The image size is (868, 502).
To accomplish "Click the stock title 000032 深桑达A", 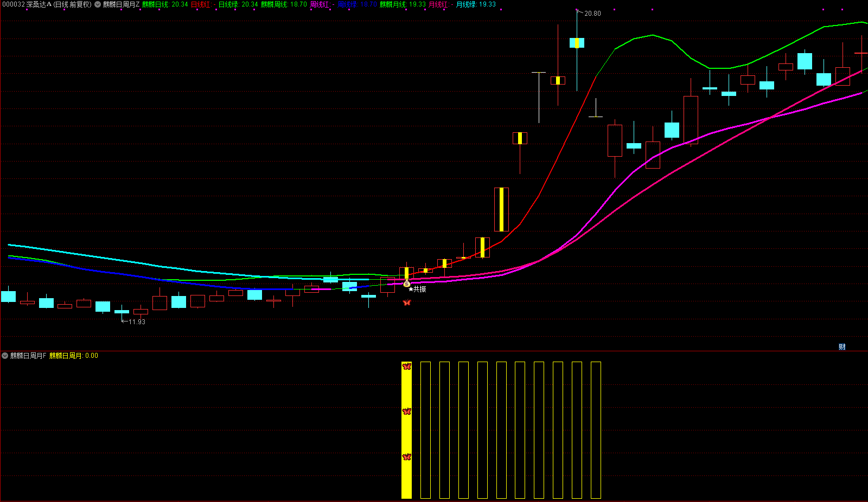I will [x=27, y=4].
